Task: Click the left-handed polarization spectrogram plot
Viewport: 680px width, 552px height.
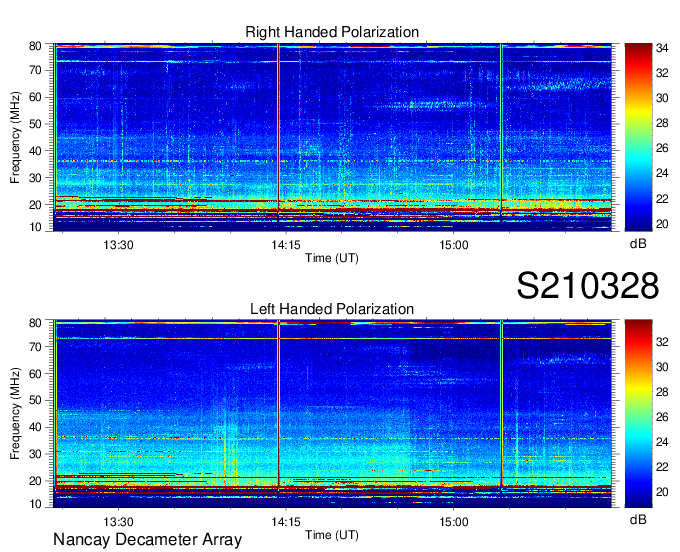Action: (x=333, y=414)
